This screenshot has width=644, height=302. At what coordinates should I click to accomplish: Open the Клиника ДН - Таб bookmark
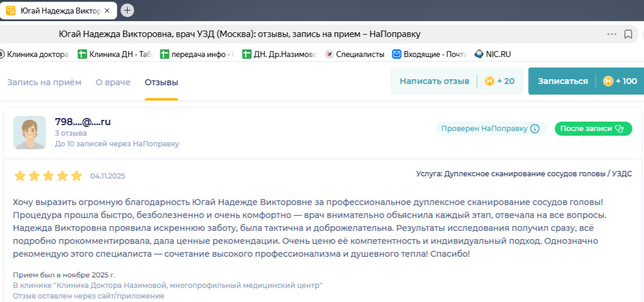click(x=115, y=54)
